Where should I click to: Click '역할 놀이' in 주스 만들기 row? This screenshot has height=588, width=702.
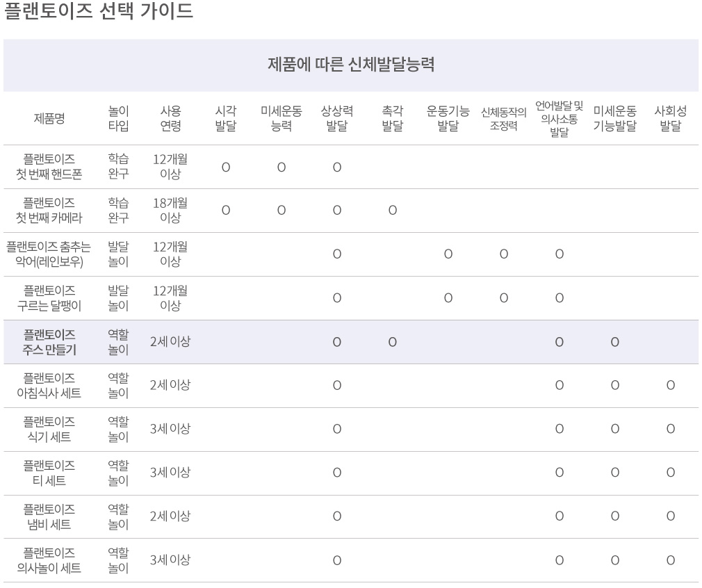pyautogui.click(x=119, y=342)
